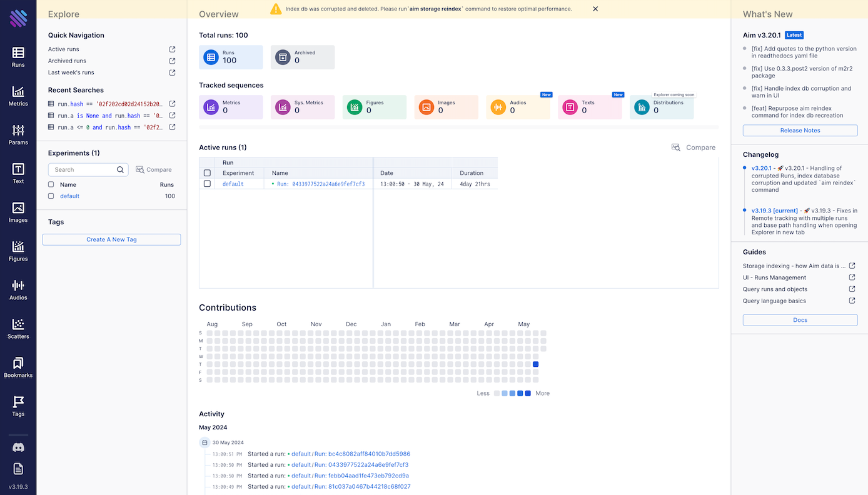Open the Texts tracked sequence card
The height and width of the screenshot is (495, 868).
coord(590,107)
